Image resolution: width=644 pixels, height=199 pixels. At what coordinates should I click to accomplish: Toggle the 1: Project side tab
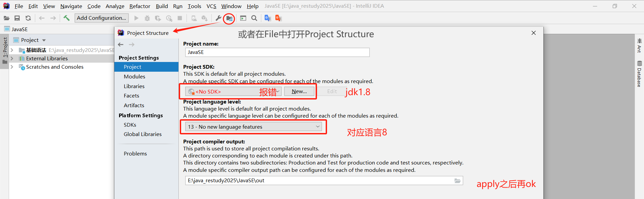(x=5, y=51)
